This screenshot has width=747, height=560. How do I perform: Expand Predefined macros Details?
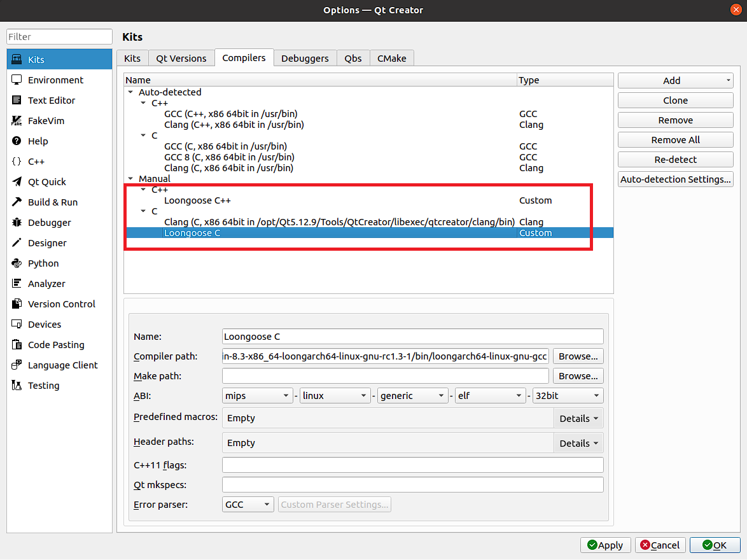click(578, 418)
